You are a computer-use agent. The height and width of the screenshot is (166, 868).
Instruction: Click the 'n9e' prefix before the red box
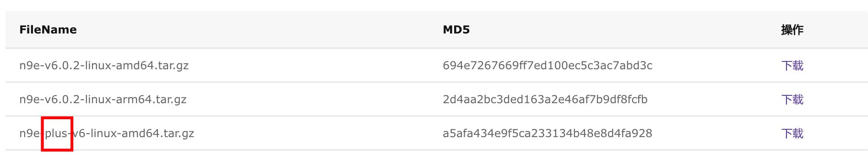pyautogui.click(x=29, y=134)
